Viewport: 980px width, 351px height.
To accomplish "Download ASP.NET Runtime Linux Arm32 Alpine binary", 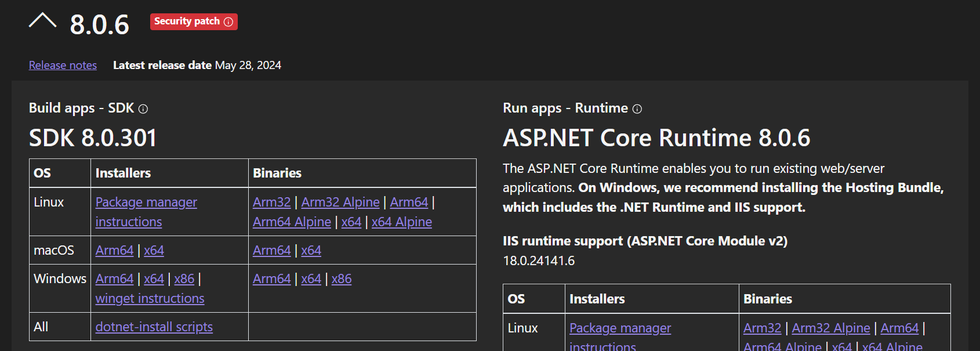I will [831, 328].
